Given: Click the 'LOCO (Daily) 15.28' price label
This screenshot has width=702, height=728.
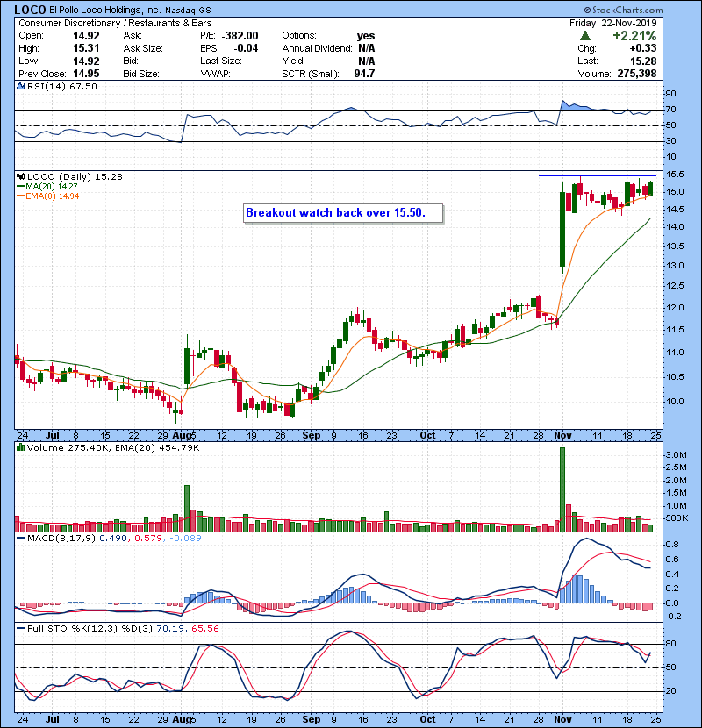Looking at the screenshot, I should click(x=75, y=177).
